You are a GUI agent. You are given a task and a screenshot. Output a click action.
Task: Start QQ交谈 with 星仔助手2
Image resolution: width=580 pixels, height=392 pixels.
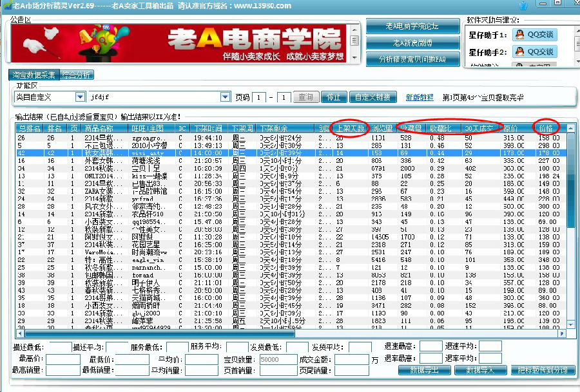click(x=535, y=51)
